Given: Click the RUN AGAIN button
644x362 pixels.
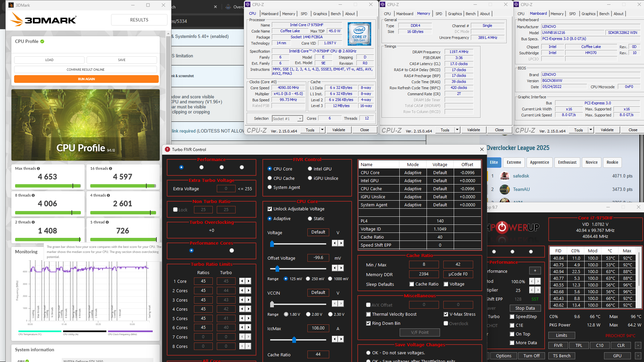Looking at the screenshot, I should click(x=86, y=79).
